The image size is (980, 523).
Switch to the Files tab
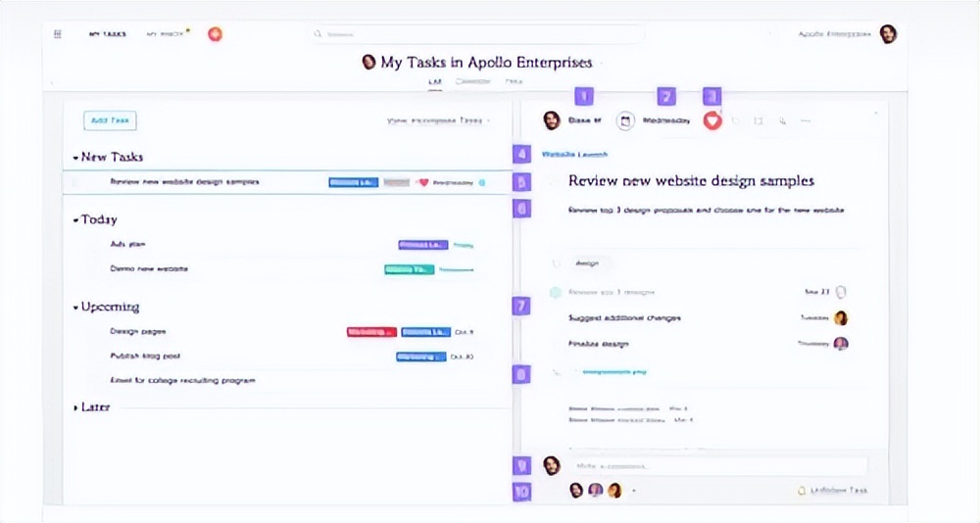pos(514,81)
